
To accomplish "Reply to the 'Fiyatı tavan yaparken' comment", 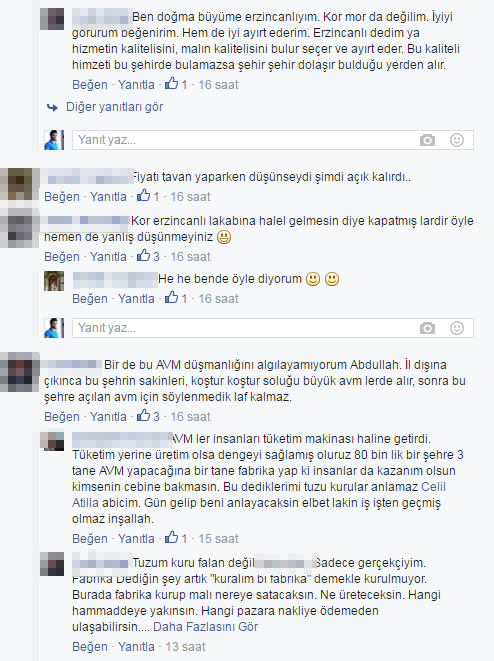I will pyautogui.click(x=108, y=197).
